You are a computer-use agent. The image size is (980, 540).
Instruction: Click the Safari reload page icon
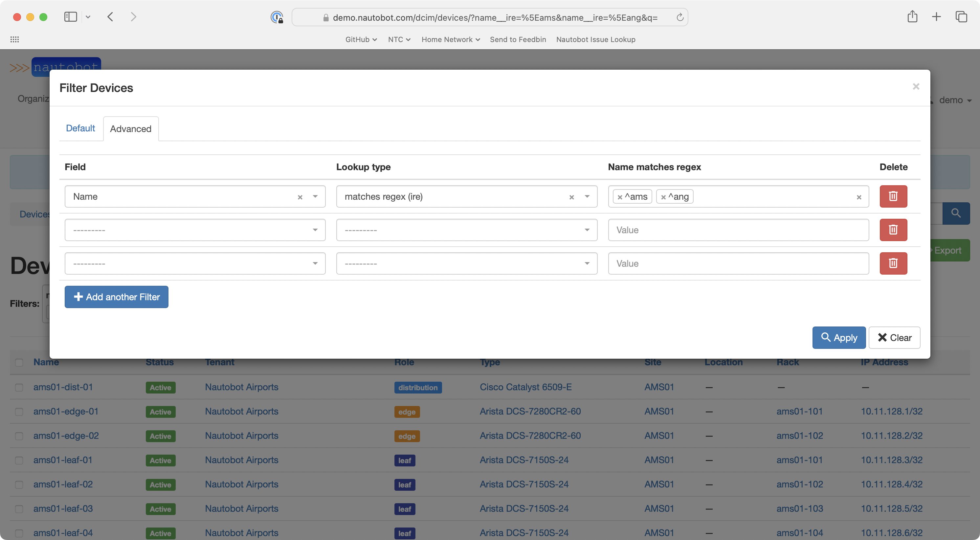(x=680, y=17)
